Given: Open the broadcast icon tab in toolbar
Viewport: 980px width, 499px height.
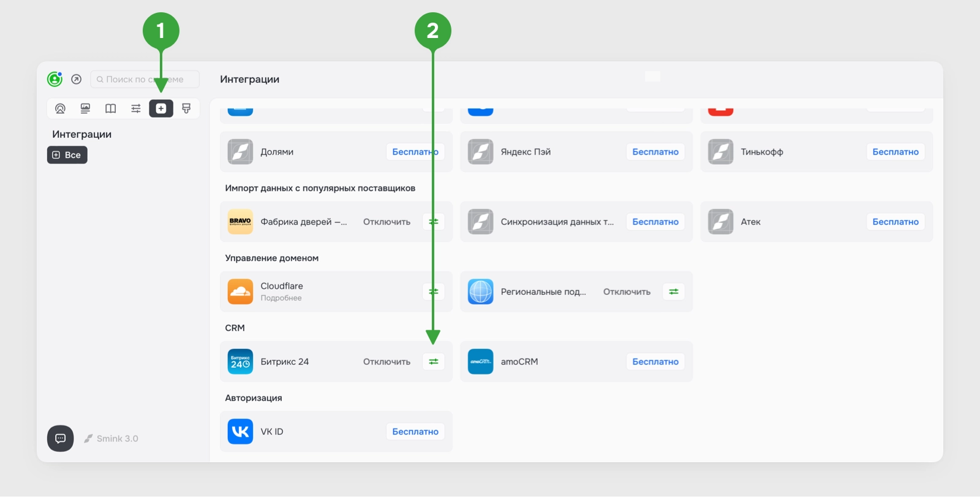Looking at the screenshot, I should point(60,109).
